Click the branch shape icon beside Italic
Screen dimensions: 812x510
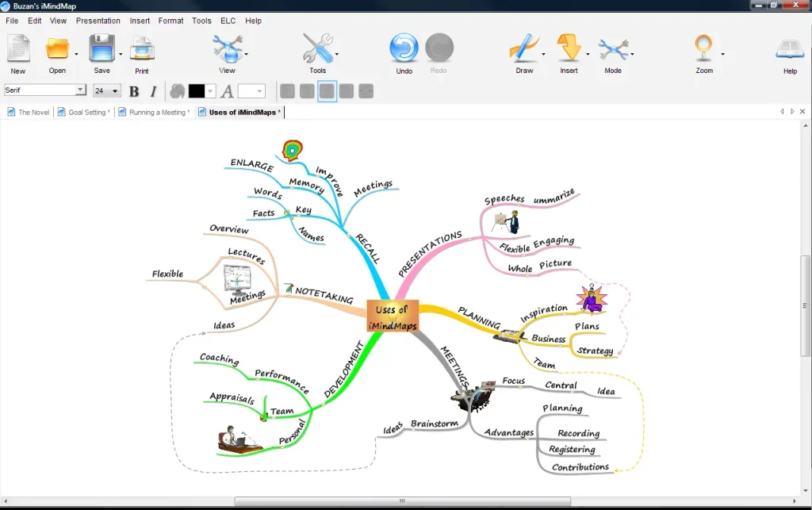177,91
